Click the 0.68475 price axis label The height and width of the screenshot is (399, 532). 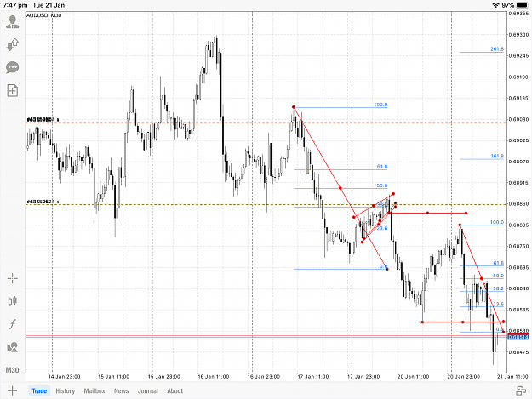pos(518,352)
